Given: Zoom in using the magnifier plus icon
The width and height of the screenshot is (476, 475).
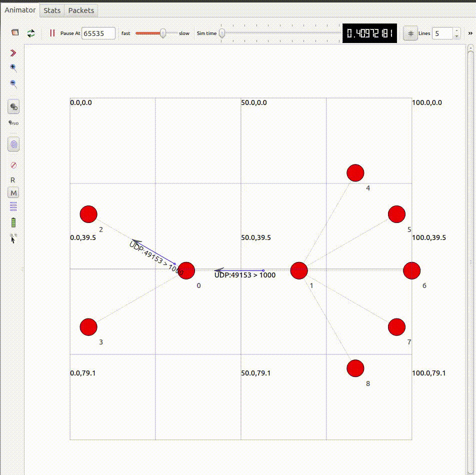Looking at the screenshot, I should (x=13, y=68).
